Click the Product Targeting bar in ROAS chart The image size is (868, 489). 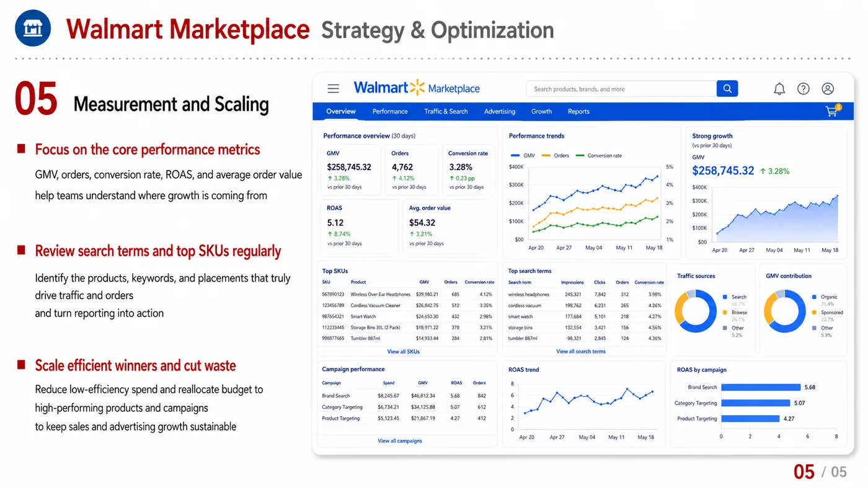click(751, 419)
